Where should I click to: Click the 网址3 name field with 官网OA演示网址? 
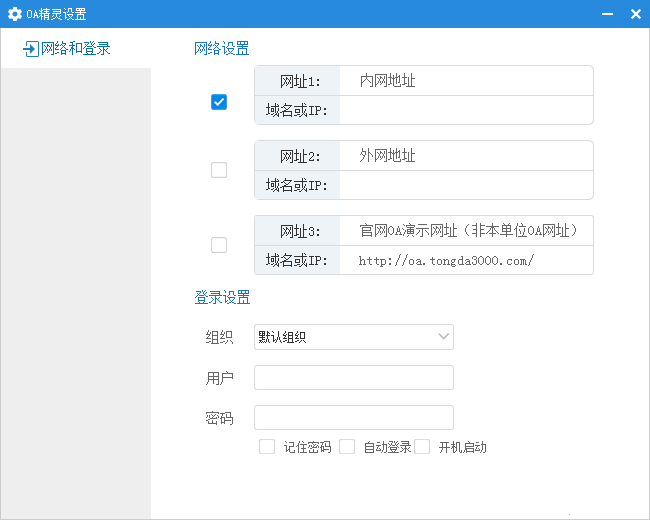click(x=465, y=231)
